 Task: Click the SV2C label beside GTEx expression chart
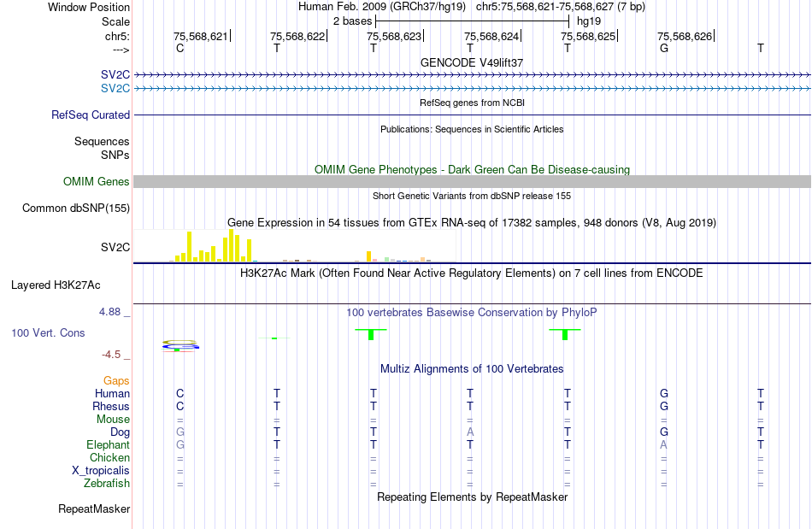[115, 248]
